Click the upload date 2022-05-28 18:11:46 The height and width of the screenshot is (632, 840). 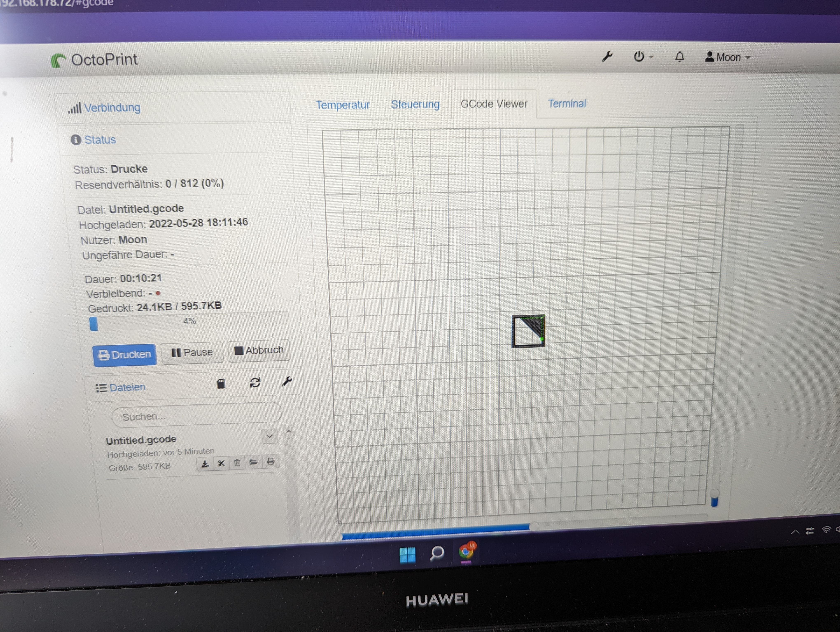[x=198, y=223]
